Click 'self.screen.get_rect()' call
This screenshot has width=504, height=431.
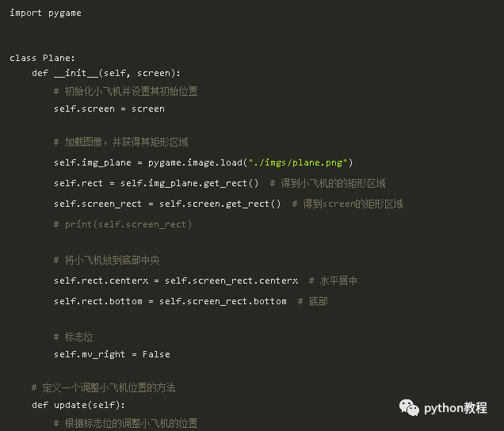220,204
